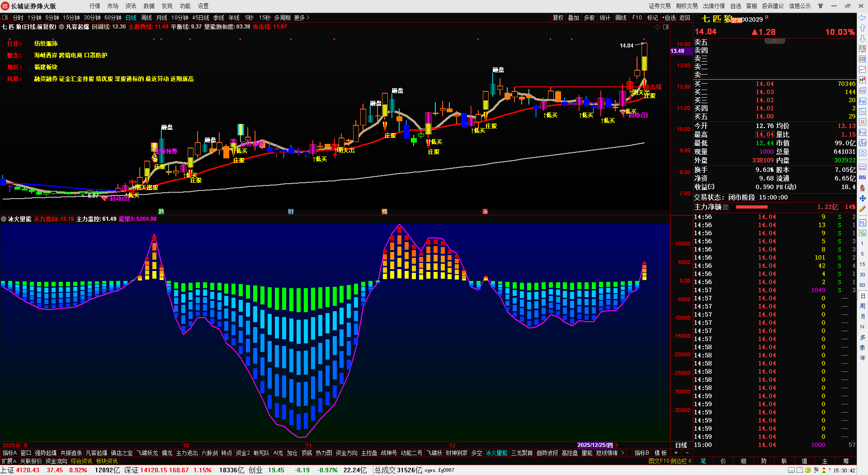
Task: Select the 筹 chip distribution tab
Action: [846, 461]
